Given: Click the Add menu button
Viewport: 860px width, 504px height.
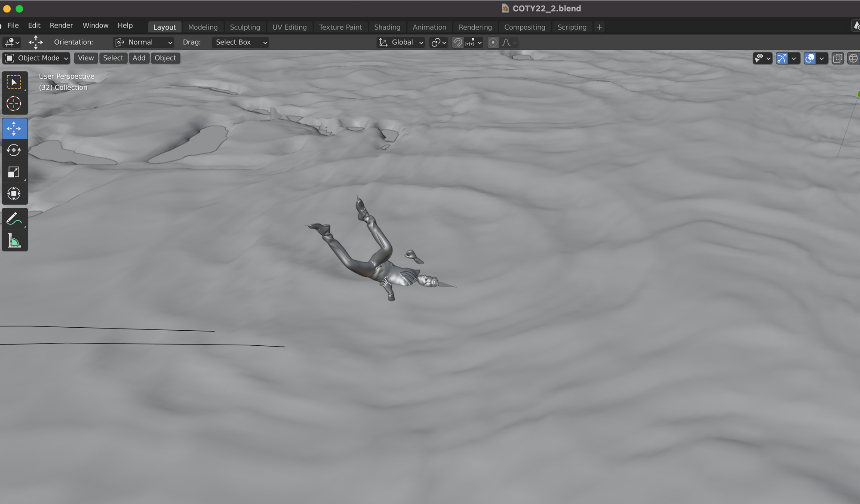Looking at the screenshot, I should (x=138, y=58).
